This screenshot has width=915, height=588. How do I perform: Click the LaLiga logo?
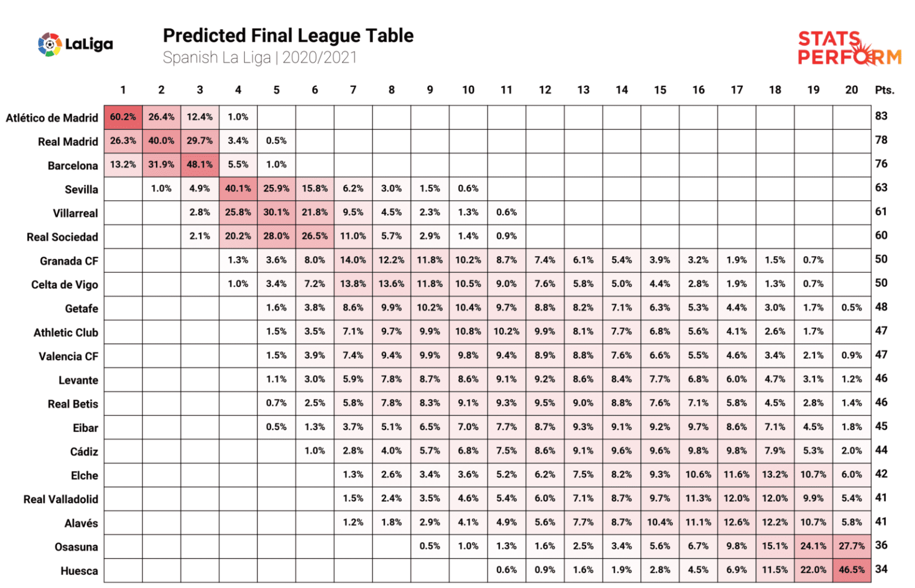click(x=75, y=44)
